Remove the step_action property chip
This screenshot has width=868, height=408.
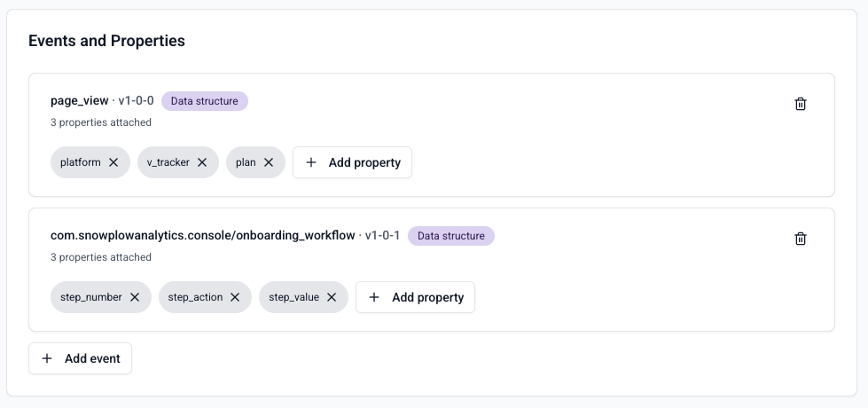[235, 297]
